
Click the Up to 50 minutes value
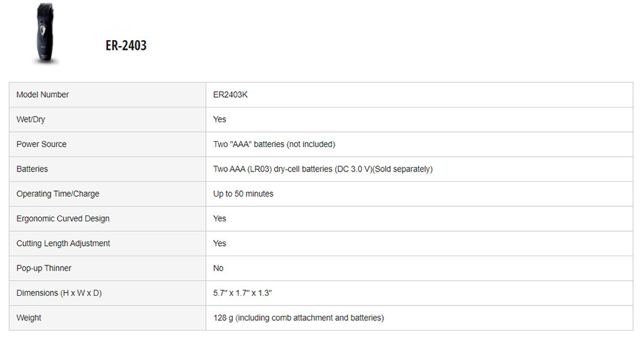243,194
